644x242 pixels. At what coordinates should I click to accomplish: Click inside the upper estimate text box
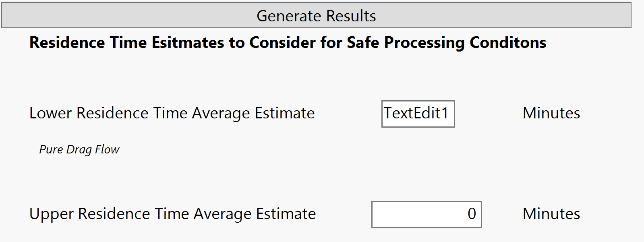[x=426, y=215]
